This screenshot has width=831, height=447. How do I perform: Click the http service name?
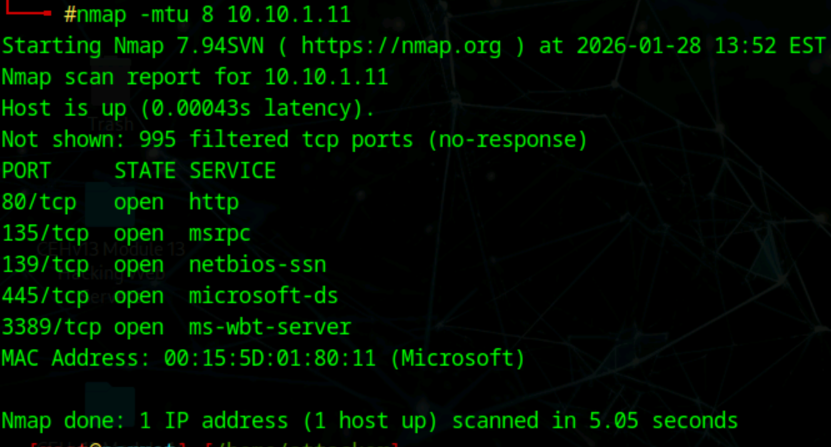coord(214,202)
